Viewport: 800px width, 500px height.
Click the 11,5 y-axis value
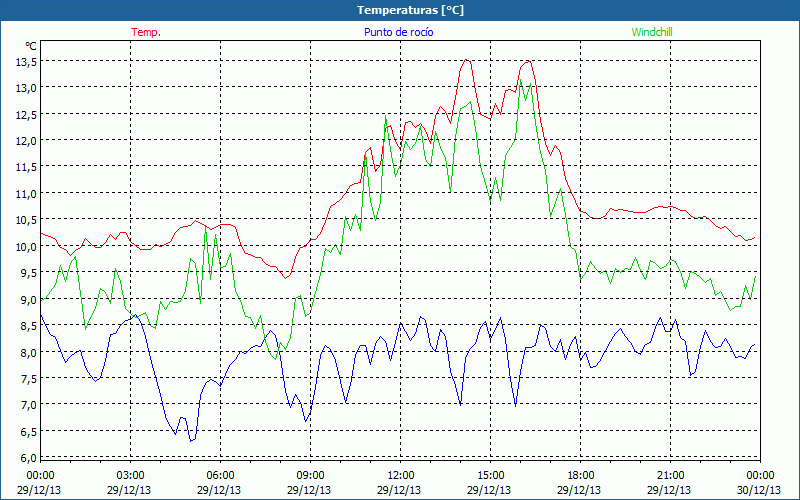(x=28, y=167)
